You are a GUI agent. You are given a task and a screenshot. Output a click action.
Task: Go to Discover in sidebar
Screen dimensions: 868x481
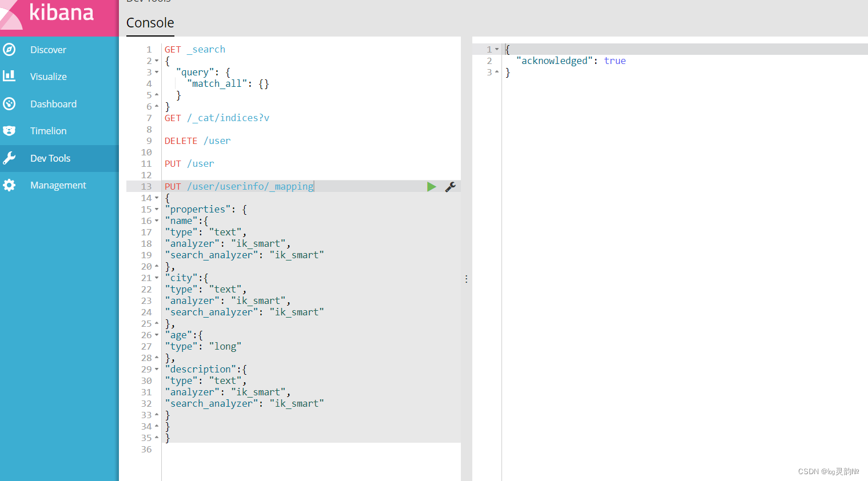point(48,50)
